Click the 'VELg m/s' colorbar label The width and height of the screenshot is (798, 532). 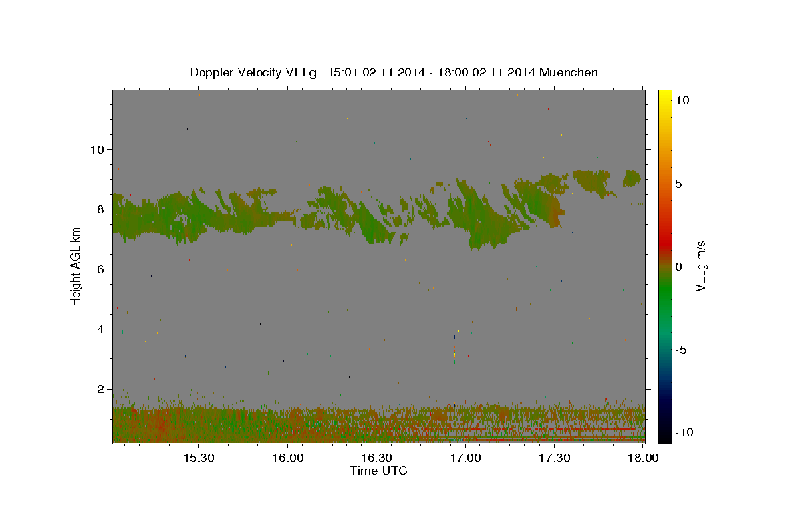pos(701,266)
